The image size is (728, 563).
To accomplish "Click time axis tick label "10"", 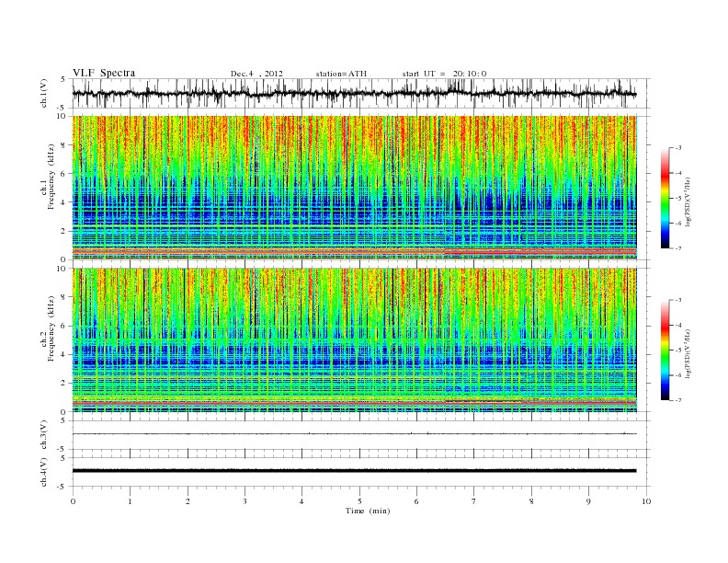I will (646, 501).
